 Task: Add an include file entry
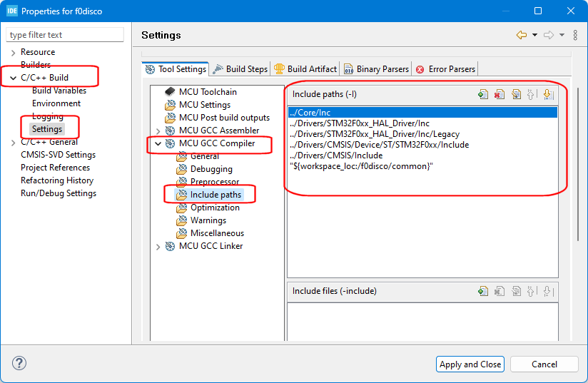pos(483,291)
